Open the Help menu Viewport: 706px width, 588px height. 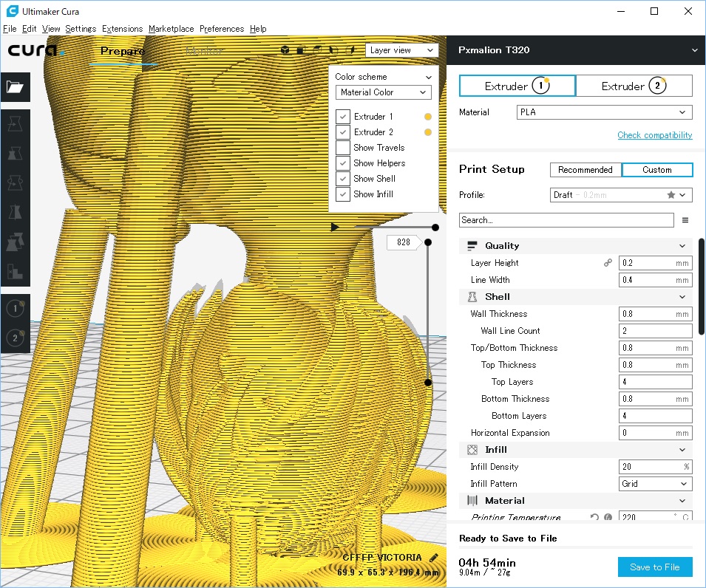coord(258,29)
